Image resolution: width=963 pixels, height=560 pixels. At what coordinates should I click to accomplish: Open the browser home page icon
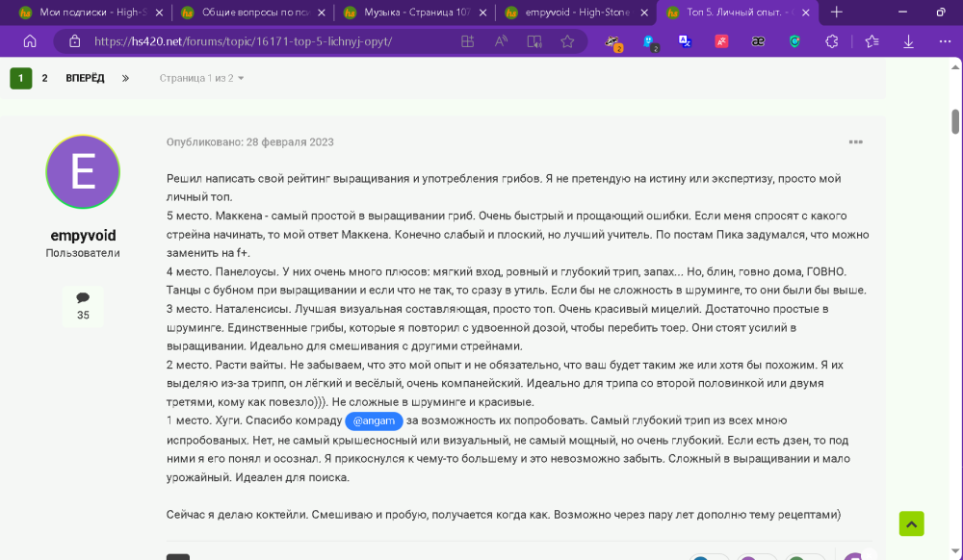coord(30,41)
